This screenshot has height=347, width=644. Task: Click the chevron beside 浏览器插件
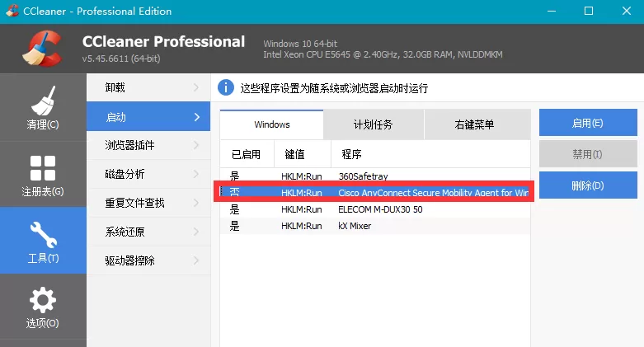pyautogui.click(x=196, y=145)
